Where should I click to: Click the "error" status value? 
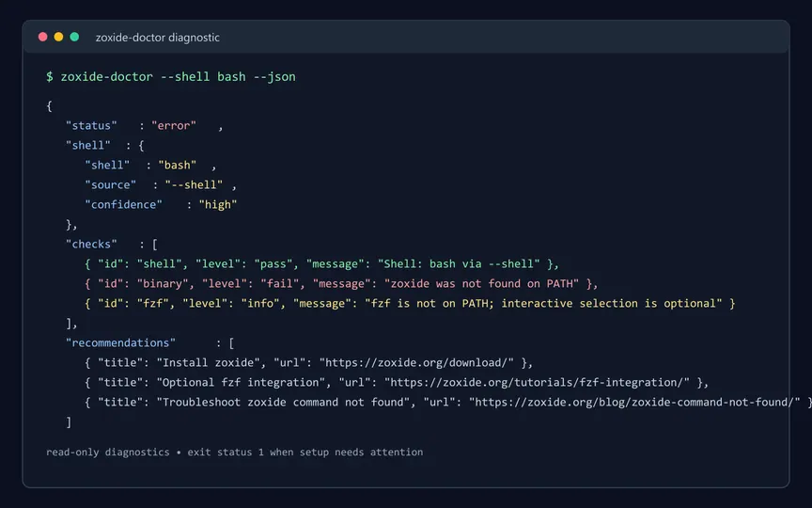tap(174, 125)
